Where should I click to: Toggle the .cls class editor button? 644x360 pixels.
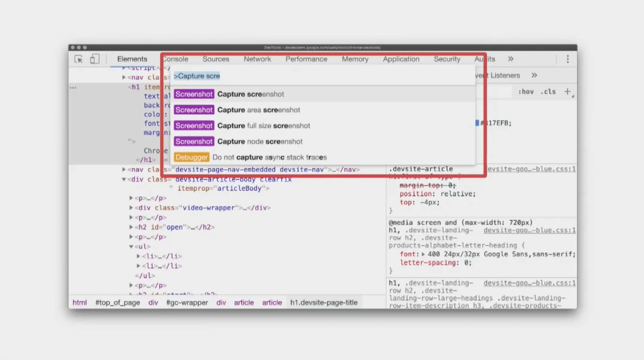(x=548, y=92)
